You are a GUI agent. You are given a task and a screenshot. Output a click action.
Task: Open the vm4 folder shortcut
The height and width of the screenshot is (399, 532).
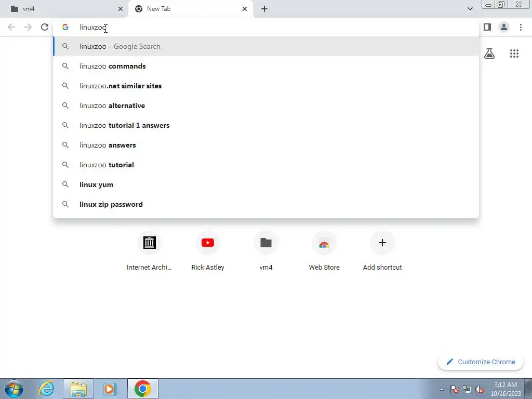265,250
